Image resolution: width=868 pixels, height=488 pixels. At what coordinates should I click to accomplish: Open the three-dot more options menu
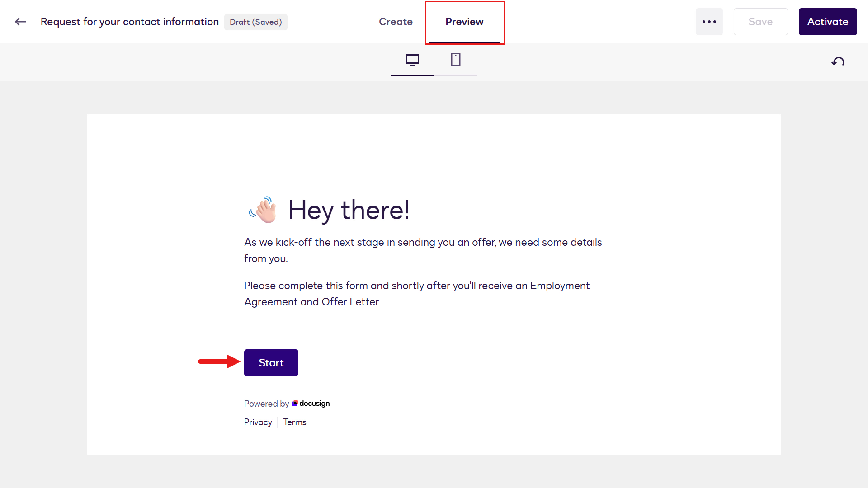[x=709, y=22]
